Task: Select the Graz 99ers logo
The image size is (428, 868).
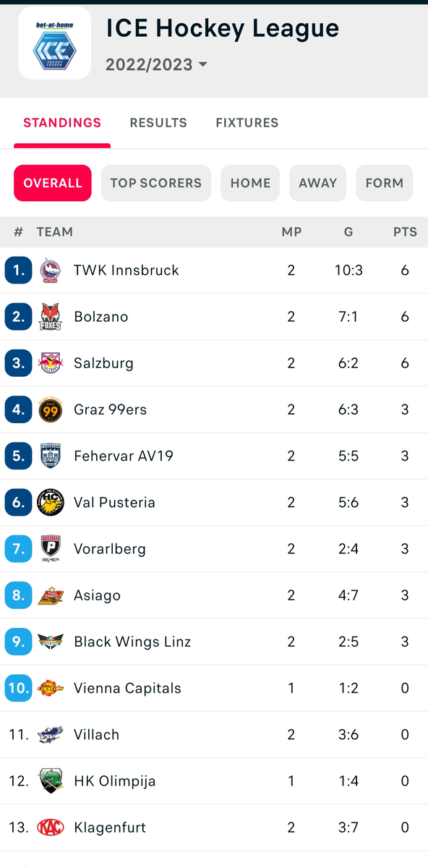Action: click(x=51, y=409)
